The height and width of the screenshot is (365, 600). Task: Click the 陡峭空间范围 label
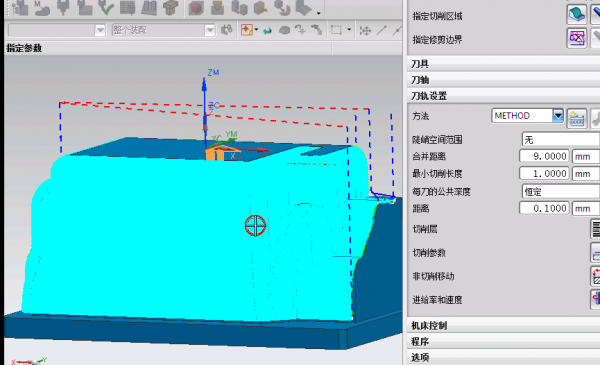[437, 140]
